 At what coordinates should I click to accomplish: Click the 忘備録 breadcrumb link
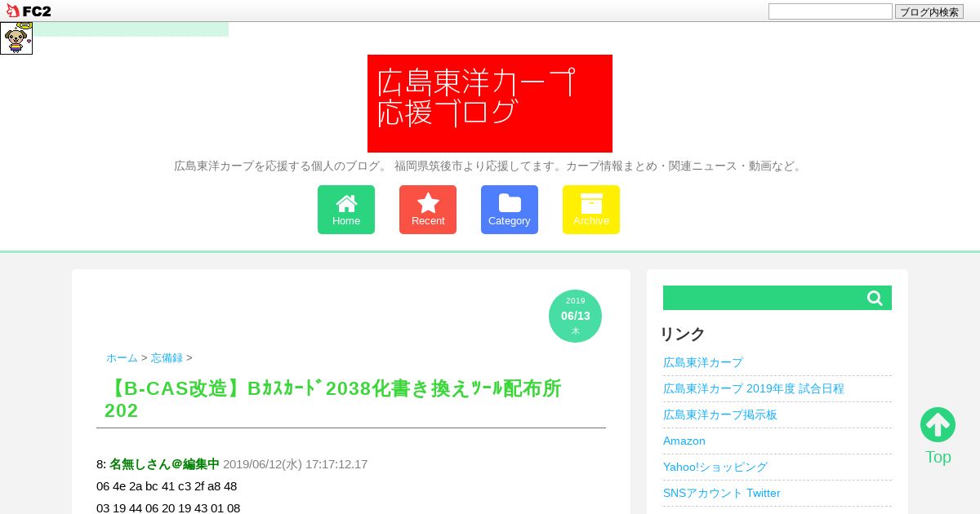pyautogui.click(x=167, y=357)
